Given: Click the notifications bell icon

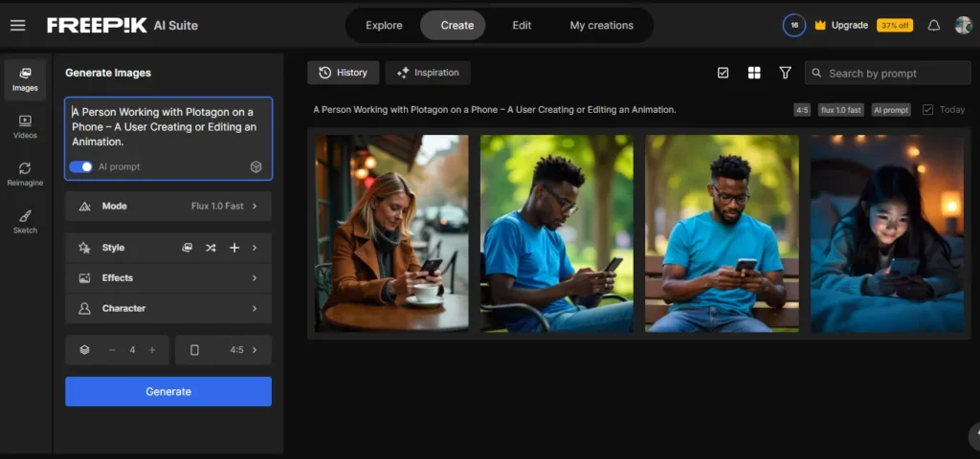Looking at the screenshot, I should point(933,26).
